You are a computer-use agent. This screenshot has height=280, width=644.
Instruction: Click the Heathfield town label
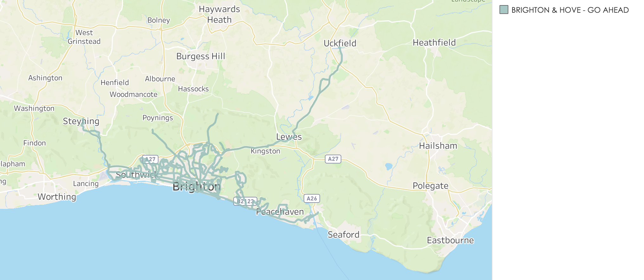point(434,43)
